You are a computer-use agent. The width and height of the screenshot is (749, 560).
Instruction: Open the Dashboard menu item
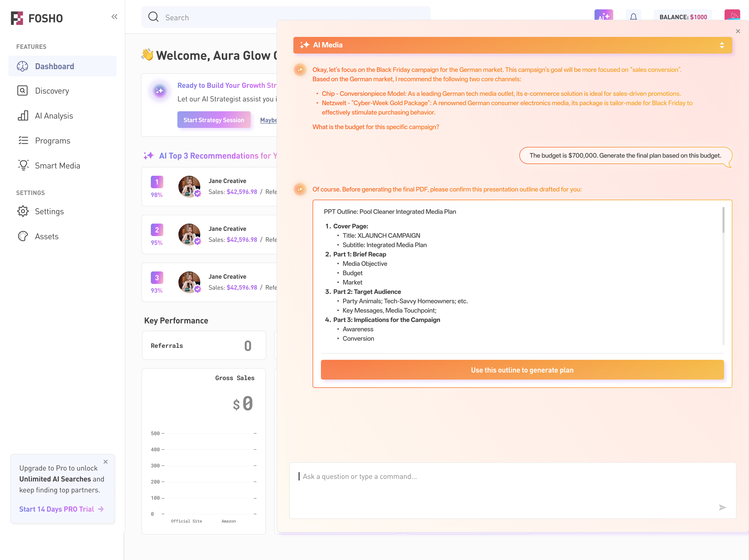click(62, 66)
